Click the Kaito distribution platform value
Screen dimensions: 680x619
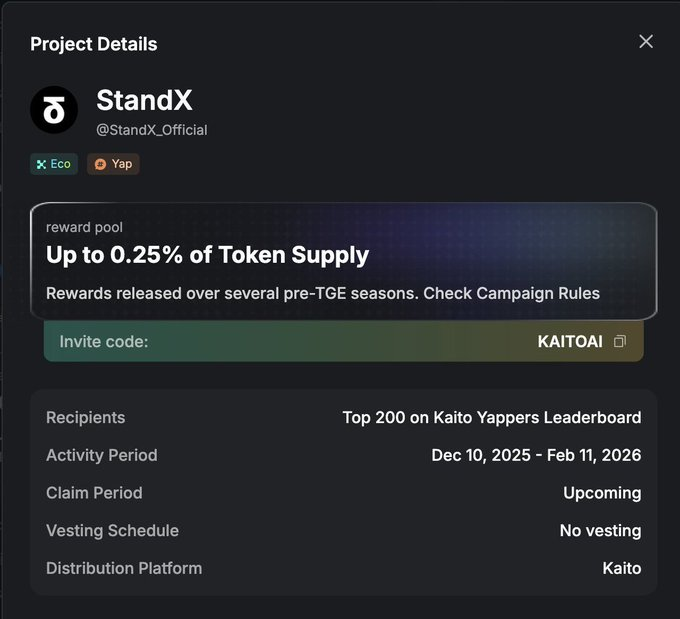(621, 568)
